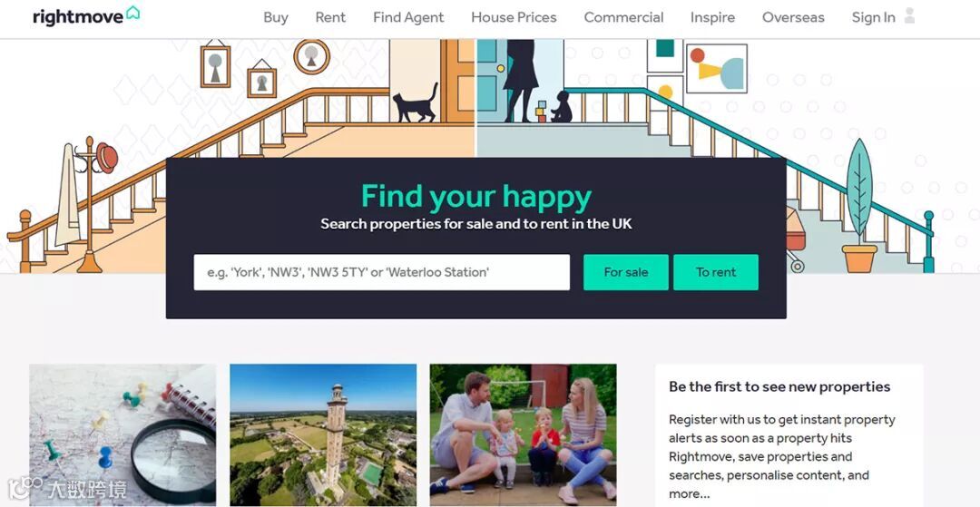This screenshot has width=980, height=507.
Task: Open the Rent menu
Action: click(330, 17)
